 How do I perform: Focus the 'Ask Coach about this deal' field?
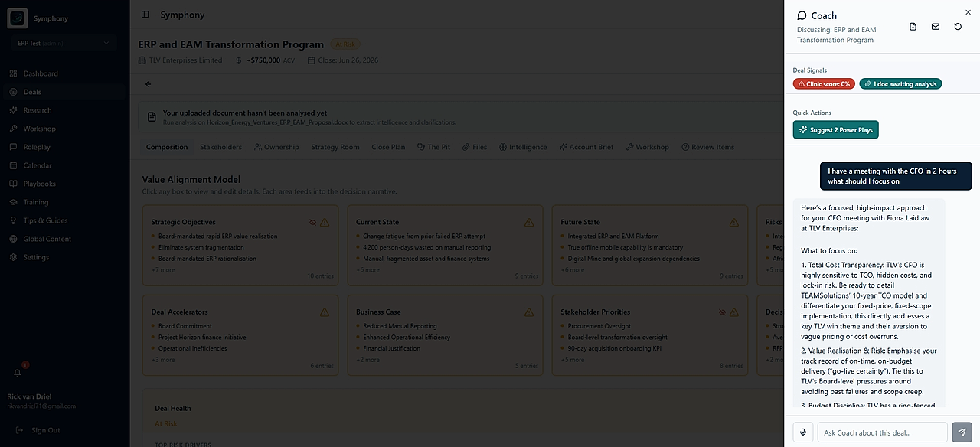(x=882, y=432)
